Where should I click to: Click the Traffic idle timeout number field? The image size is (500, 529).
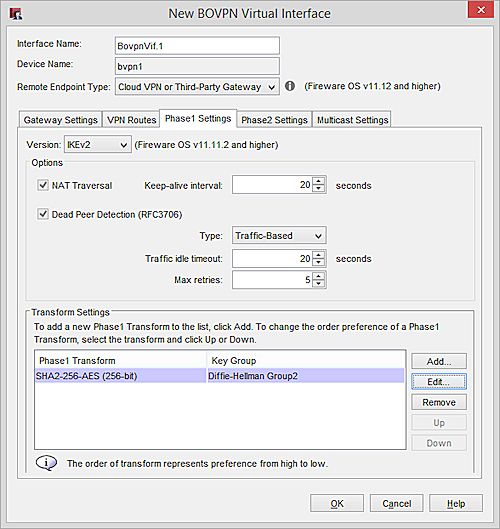273,258
